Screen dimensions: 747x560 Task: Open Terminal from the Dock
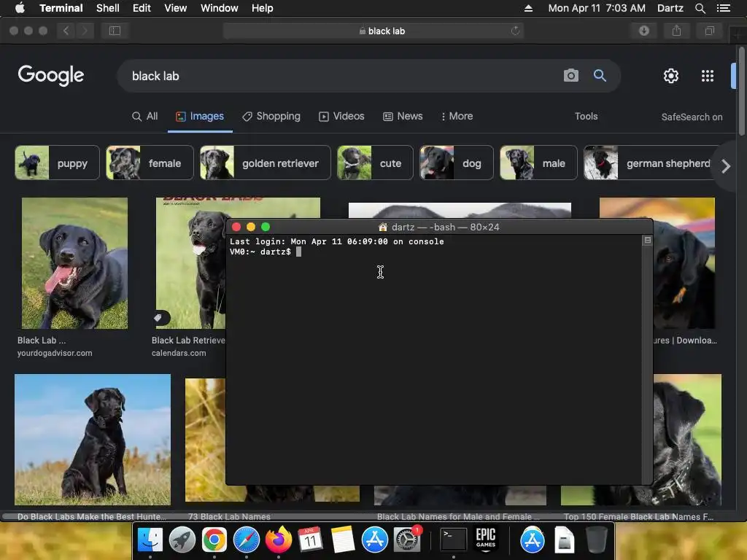(x=453, y=540)
